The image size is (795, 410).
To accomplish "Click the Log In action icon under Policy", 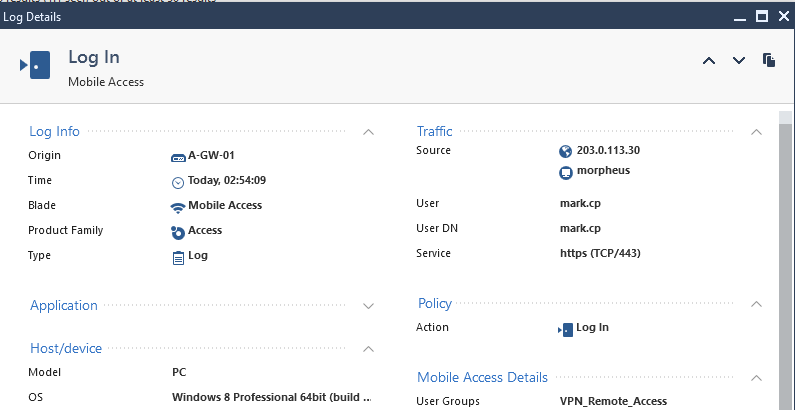I will [x=565, y=328].
